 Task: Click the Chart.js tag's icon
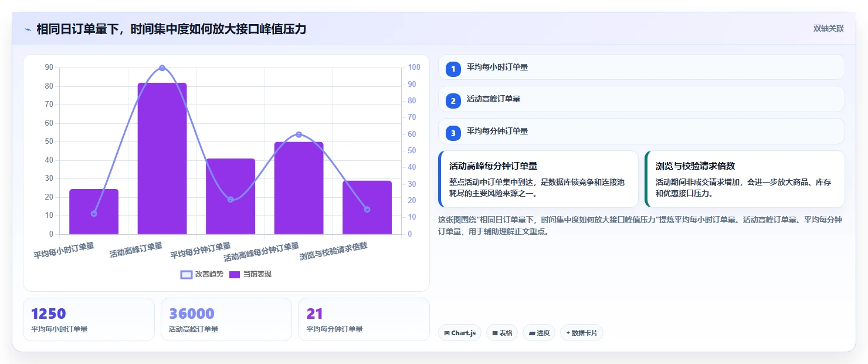pos(447,333)
